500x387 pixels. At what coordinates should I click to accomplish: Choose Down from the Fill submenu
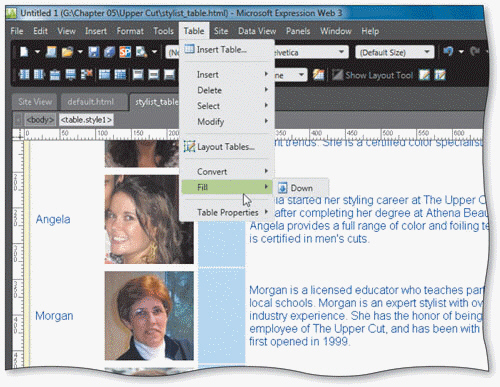[x=301, y=188]
